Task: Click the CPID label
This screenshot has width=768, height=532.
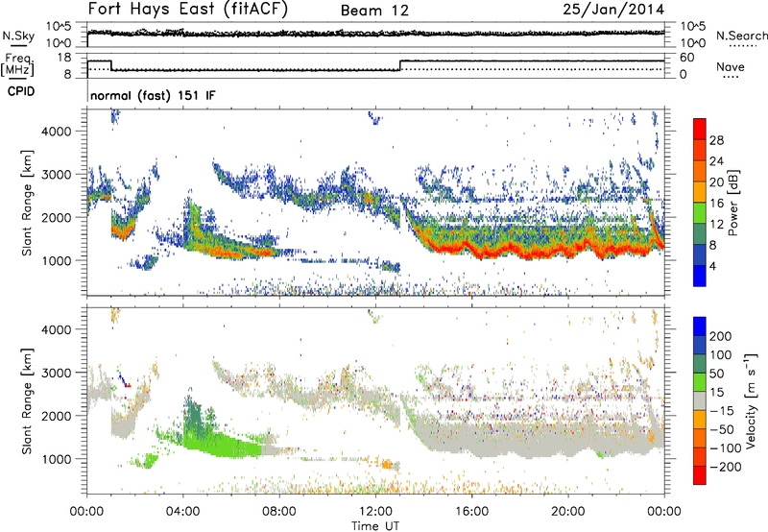Action: point(21,91)
